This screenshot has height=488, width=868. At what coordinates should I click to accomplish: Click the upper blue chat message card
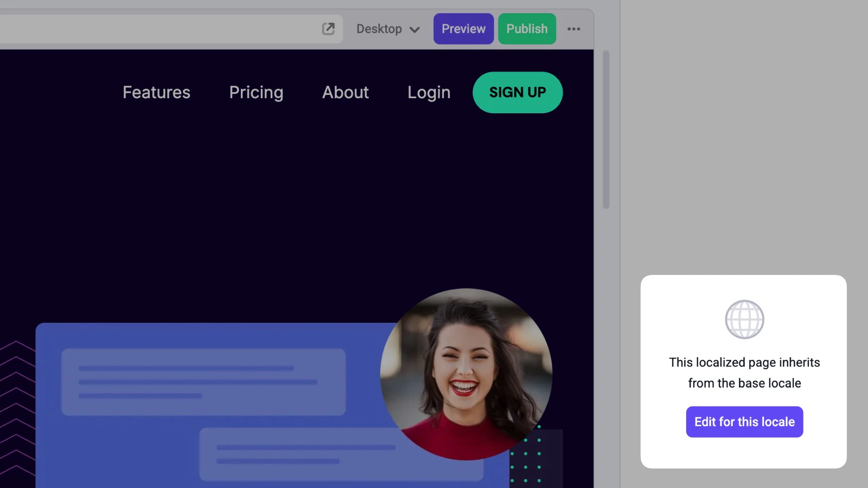click(x=203, y=382)
